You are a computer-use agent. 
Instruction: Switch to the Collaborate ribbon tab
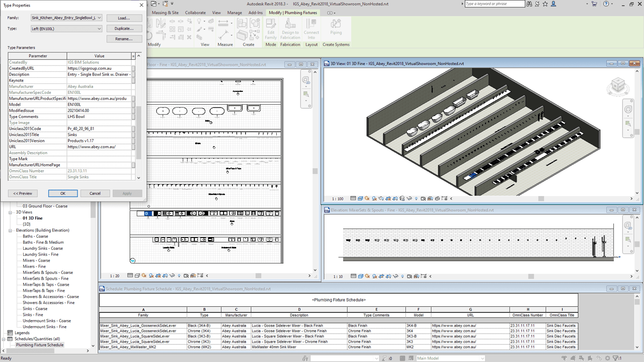[x=195, y=13]
